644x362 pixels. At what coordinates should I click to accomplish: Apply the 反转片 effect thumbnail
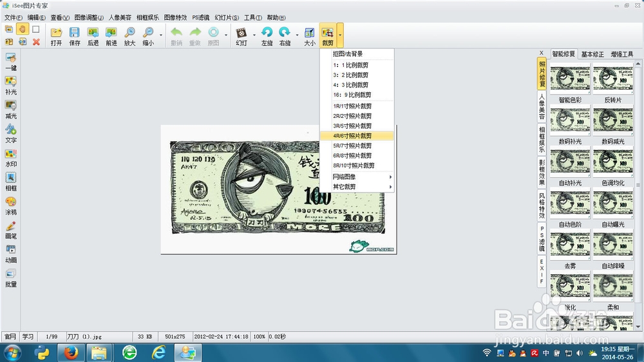click(613, 78)
